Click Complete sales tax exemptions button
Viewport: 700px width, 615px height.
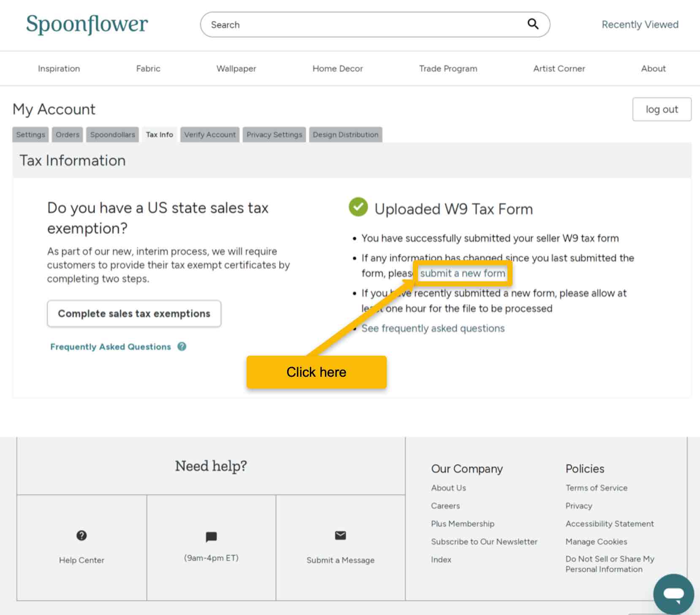[134, 313]
